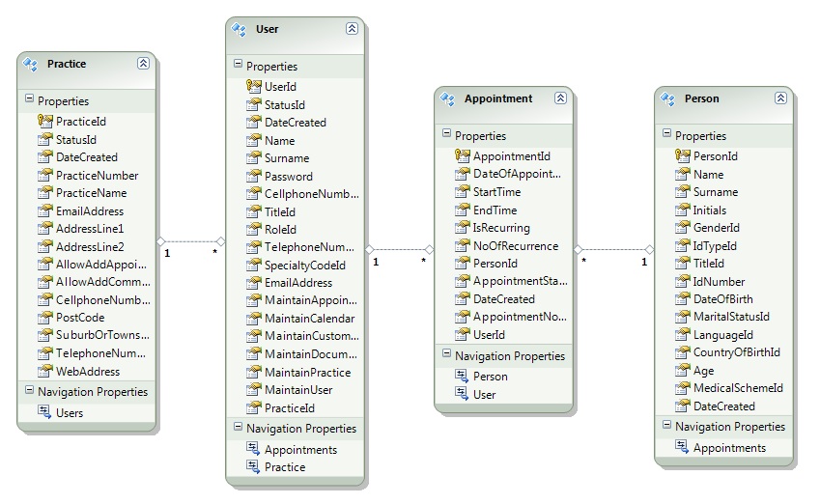Screen dimensions: 820x504
Task: Collapse Navigation Properties section in Person entity
Action: tap(666, 425)
